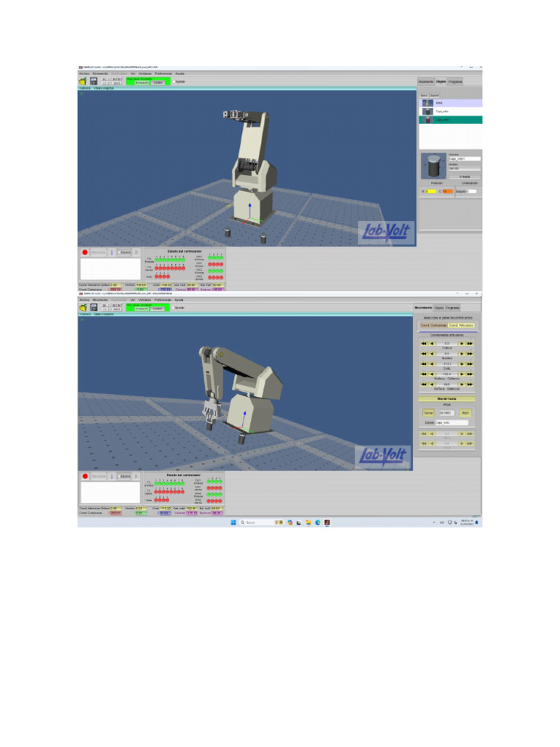Open Preferencias menu in Objetos-panel window
The image size is (560, 747).
tap(163, 74)
